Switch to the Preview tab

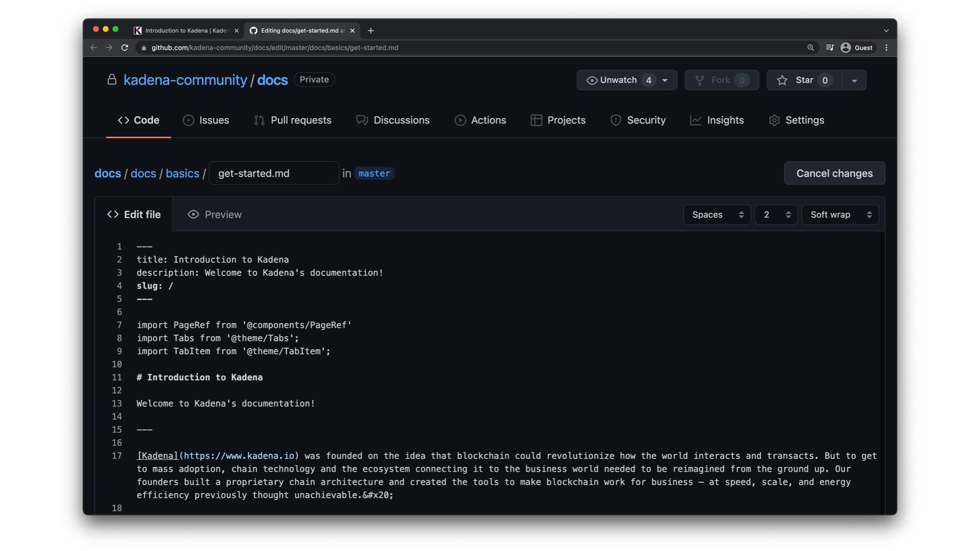coord(215,214)
